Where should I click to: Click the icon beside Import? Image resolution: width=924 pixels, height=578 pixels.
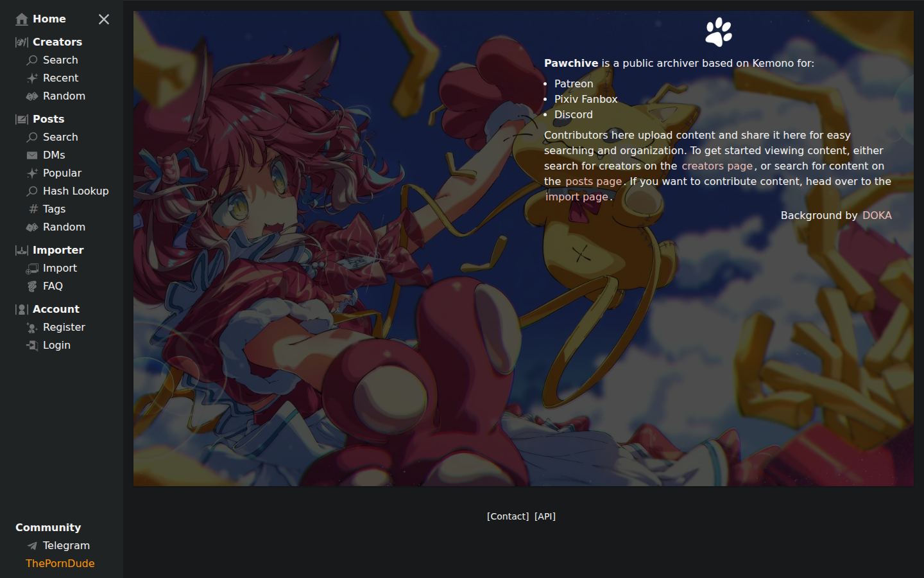point(32,268)
